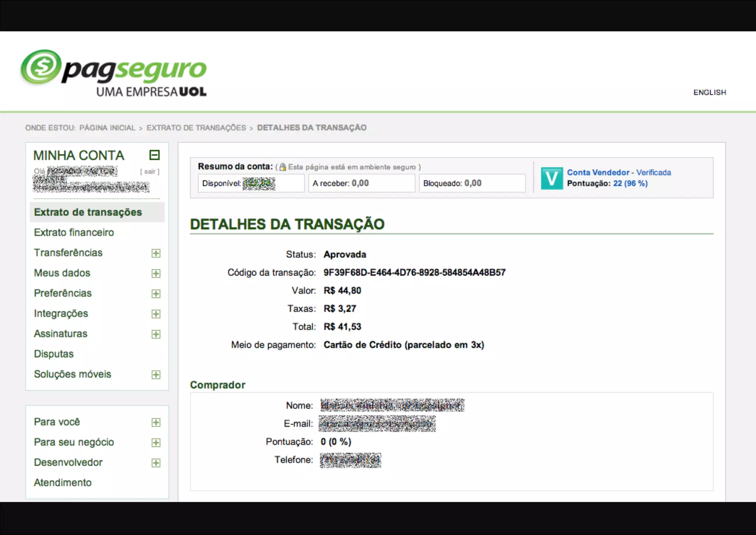Click the Conta Vendedor link
Image resolution: width=756 pixels, height=535 pixels.
598,172
